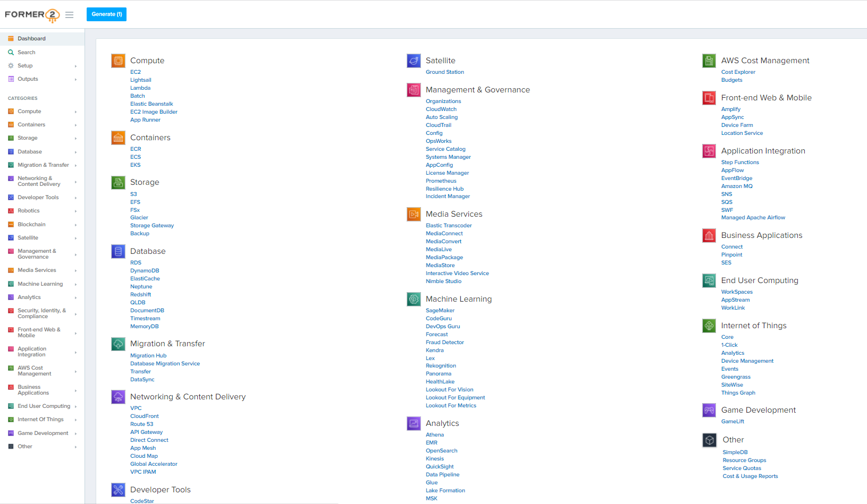Expand the Database sidebar category arrow
The image size is (867, 504).
75,152
